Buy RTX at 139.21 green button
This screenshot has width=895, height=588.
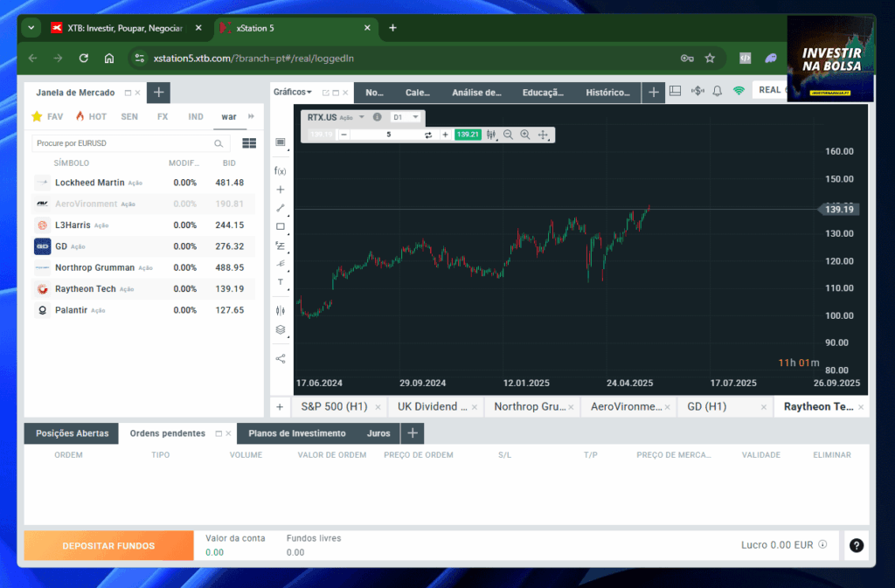click(x=468, y=135)
